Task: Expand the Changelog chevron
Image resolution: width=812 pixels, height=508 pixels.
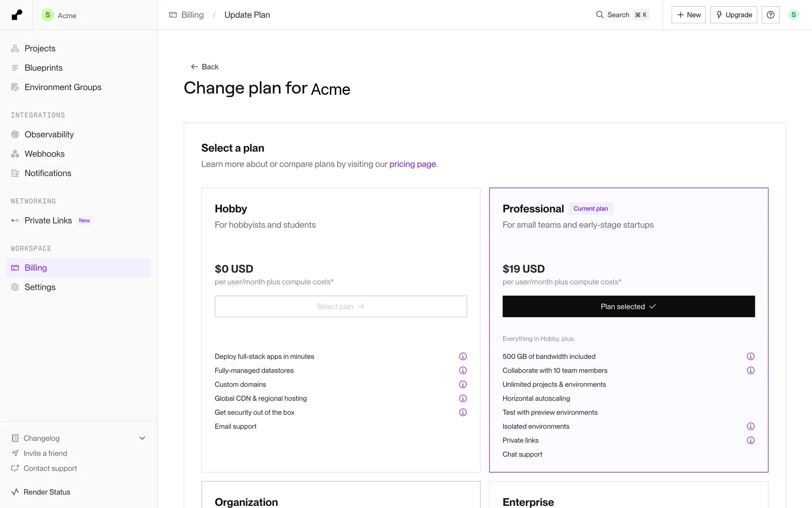Action: pyautogui.click(x=143, y=438)
